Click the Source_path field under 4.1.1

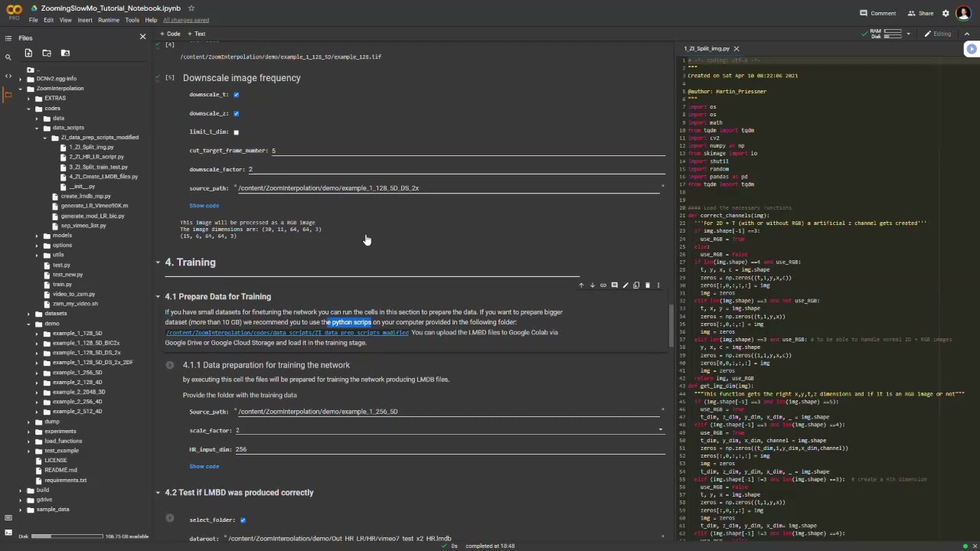(x=448, y=412)
